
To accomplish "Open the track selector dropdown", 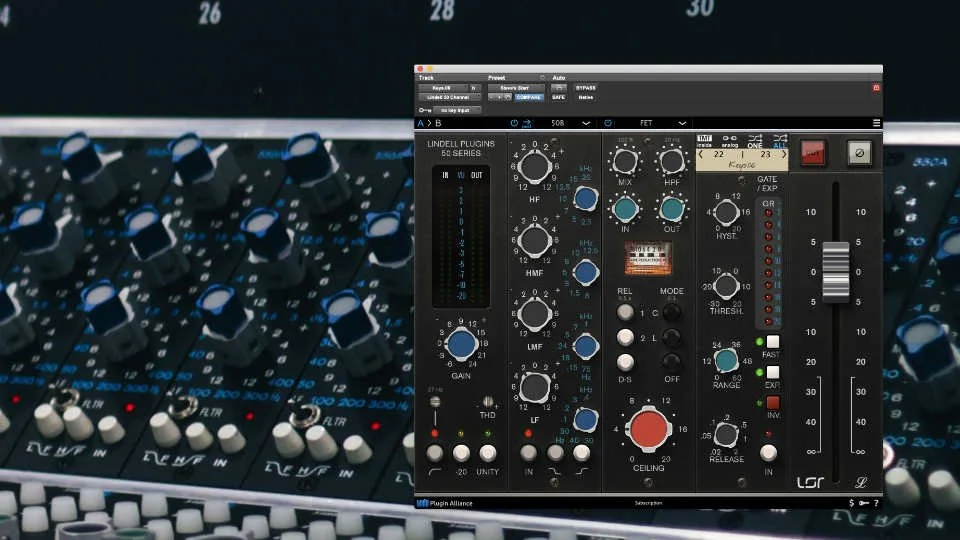I will click(x=442, y=88).
